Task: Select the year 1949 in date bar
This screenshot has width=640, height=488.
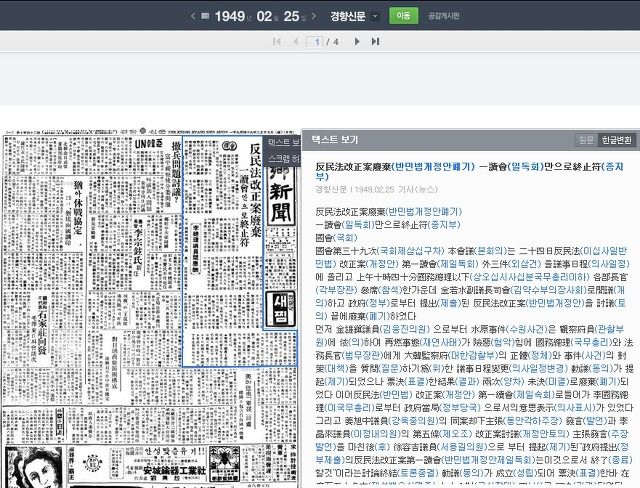Action: (x=229, y=16)
